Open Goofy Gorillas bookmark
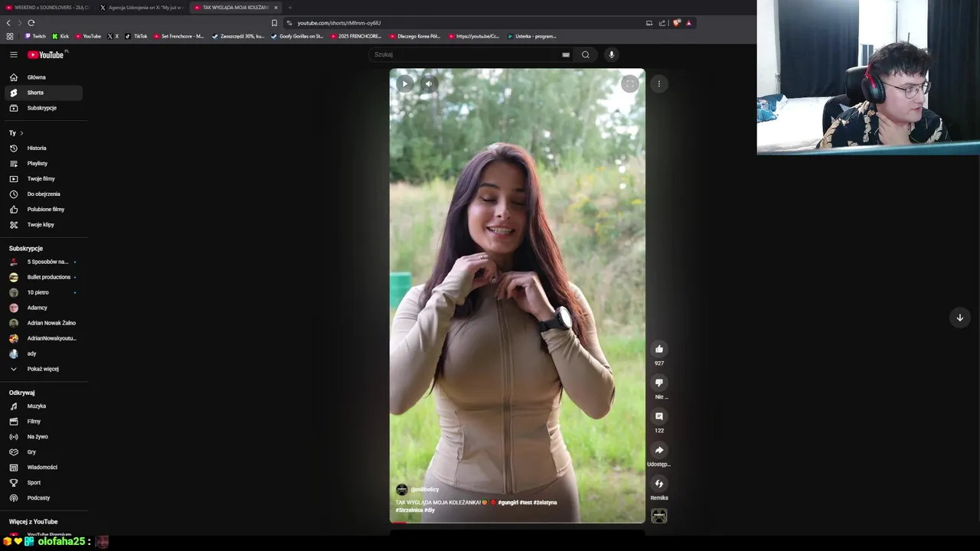This screenshot has height=551, width=980. [x=297, y=36]
